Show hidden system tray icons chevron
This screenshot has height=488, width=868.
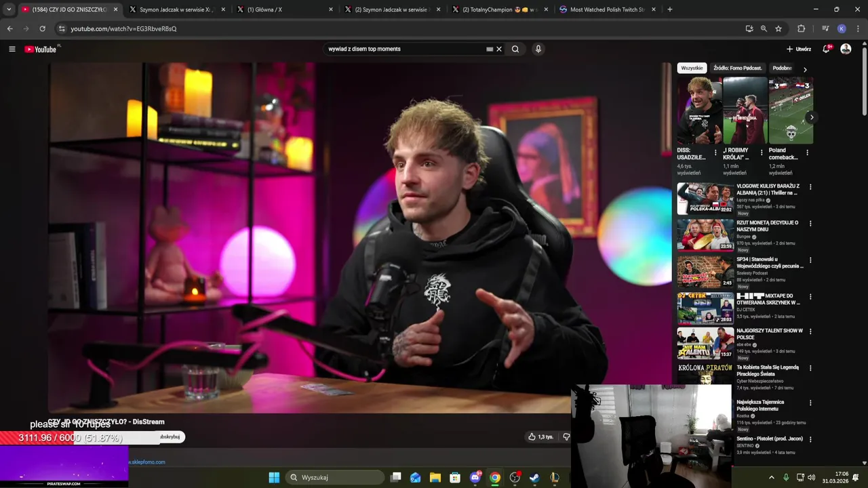coord(771,477)
